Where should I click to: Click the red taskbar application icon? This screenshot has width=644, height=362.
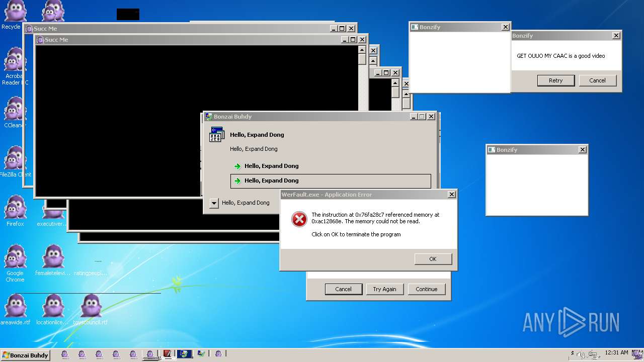[x=167, y=354]
